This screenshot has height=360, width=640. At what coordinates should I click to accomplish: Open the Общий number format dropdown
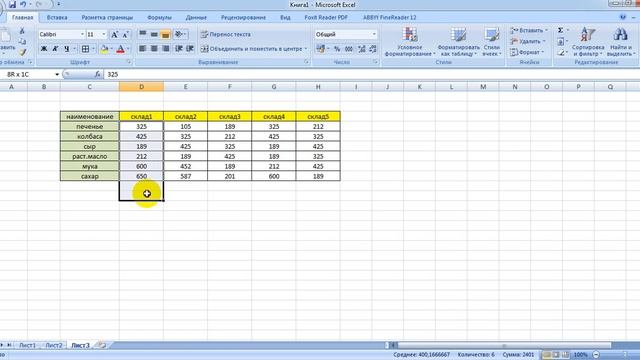374,34
